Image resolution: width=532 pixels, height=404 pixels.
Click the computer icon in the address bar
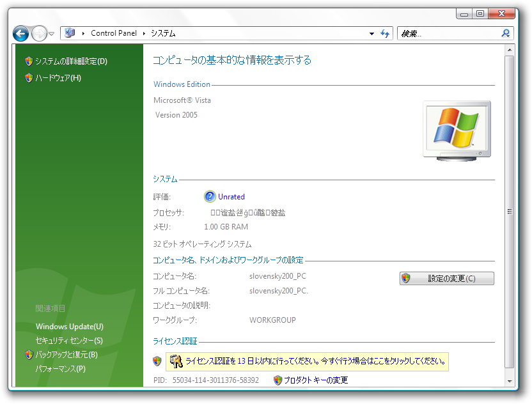tap(70, 33)
